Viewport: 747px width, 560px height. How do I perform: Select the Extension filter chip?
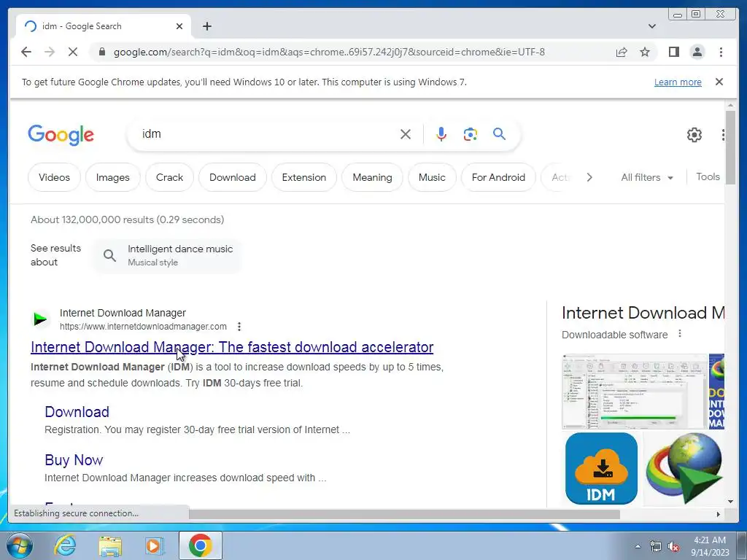pos(304,177)
